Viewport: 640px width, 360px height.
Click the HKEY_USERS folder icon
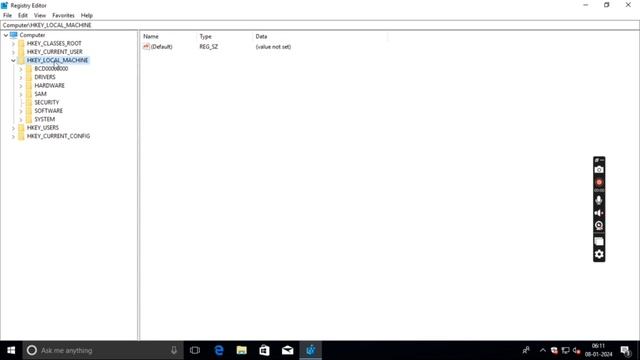coord(21,128)
